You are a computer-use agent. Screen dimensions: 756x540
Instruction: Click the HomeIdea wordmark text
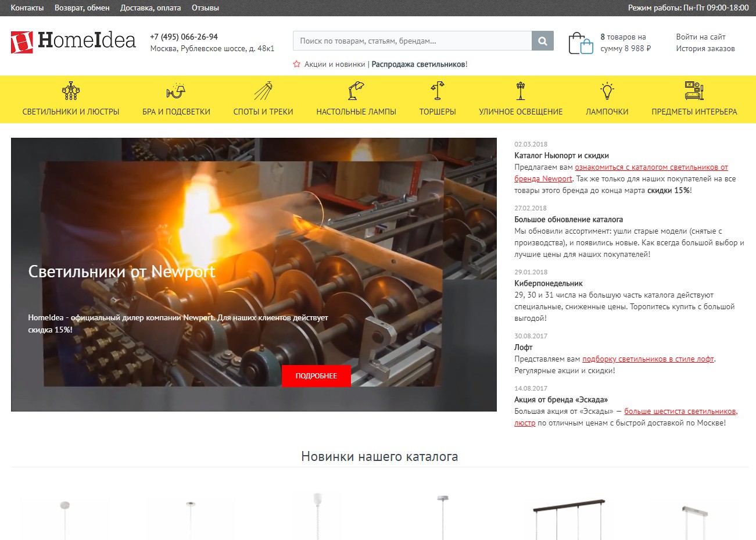click(x=87, y=41)
